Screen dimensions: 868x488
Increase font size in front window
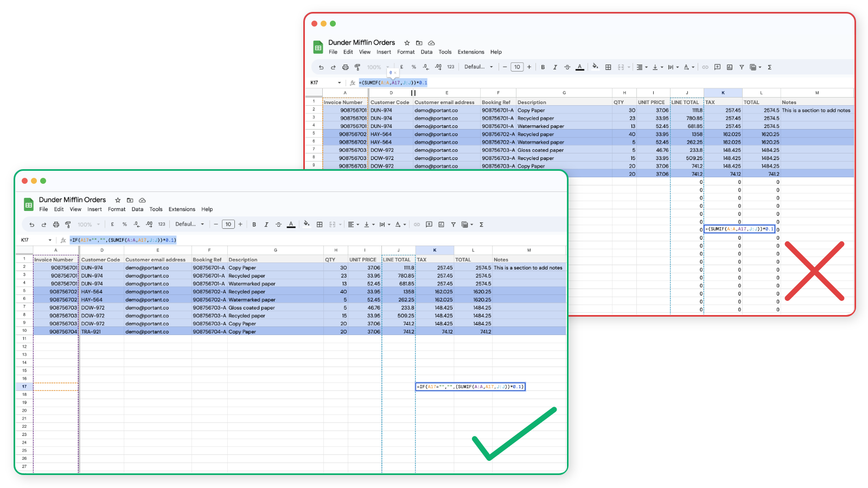point(240,224)
